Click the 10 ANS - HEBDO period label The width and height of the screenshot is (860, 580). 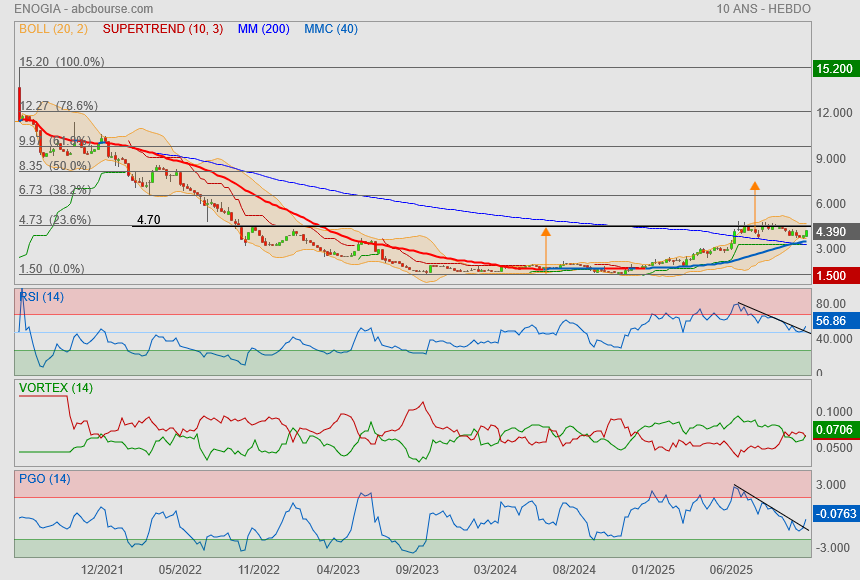pyautogui.click(x=763, y=9)
